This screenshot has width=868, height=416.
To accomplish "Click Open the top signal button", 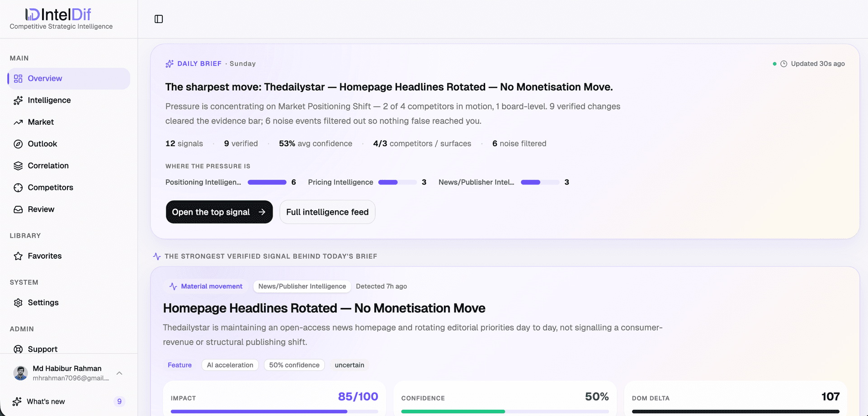I will click(219, 212).
